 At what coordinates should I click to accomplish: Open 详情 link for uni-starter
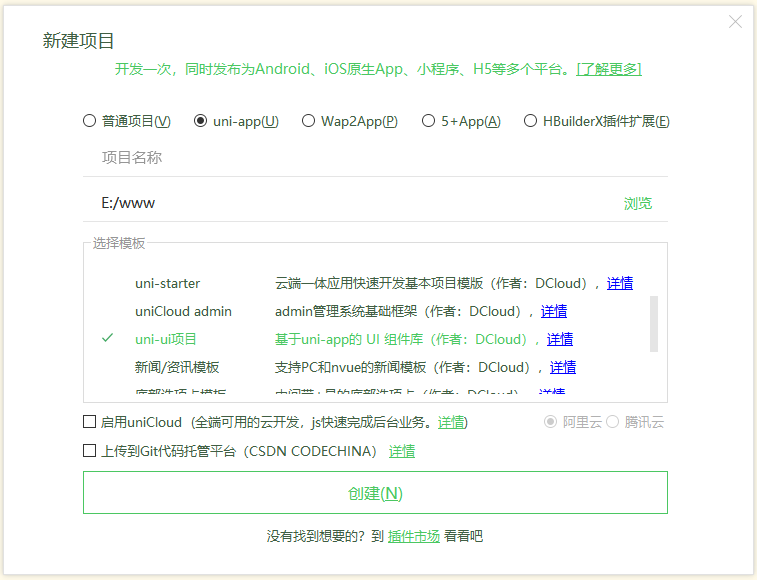tap(620, 283)
